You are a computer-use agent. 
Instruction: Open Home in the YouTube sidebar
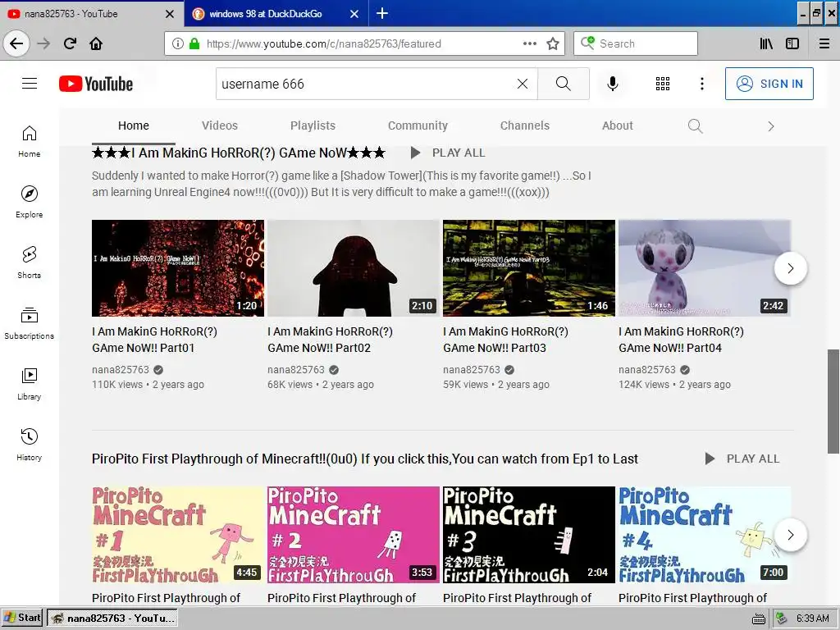click(29, 141)
